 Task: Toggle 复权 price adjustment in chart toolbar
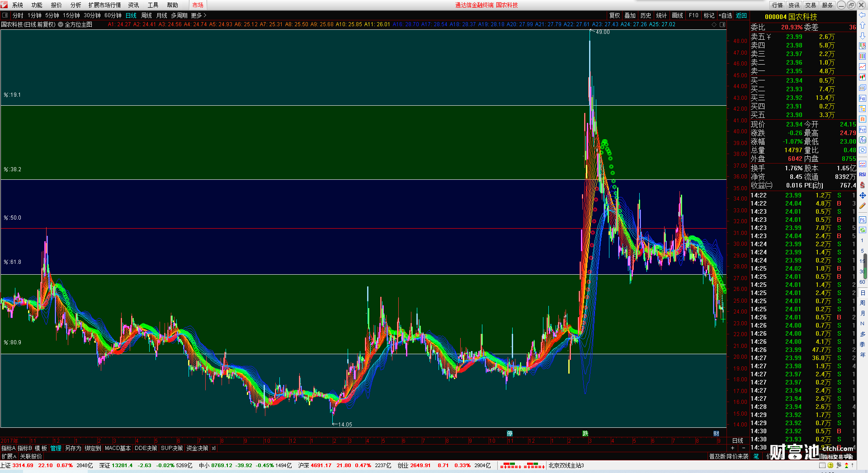pyautogui.click(x=614, y=15)
